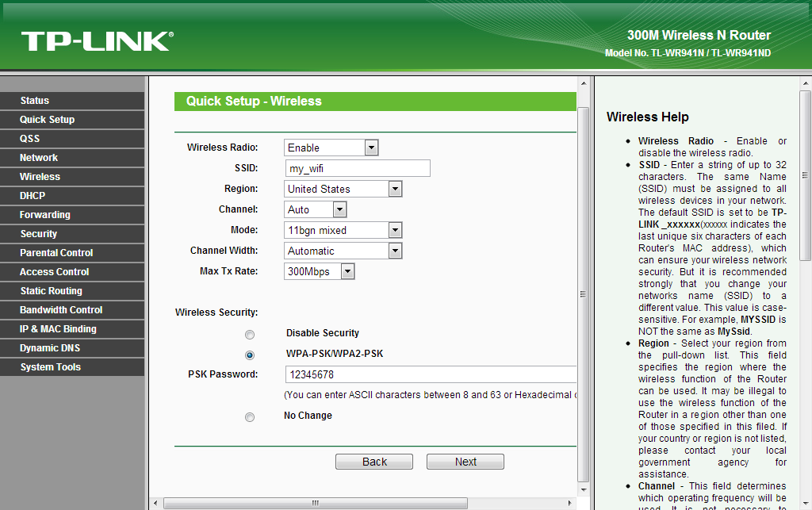Click the Back button

(374, 462)
